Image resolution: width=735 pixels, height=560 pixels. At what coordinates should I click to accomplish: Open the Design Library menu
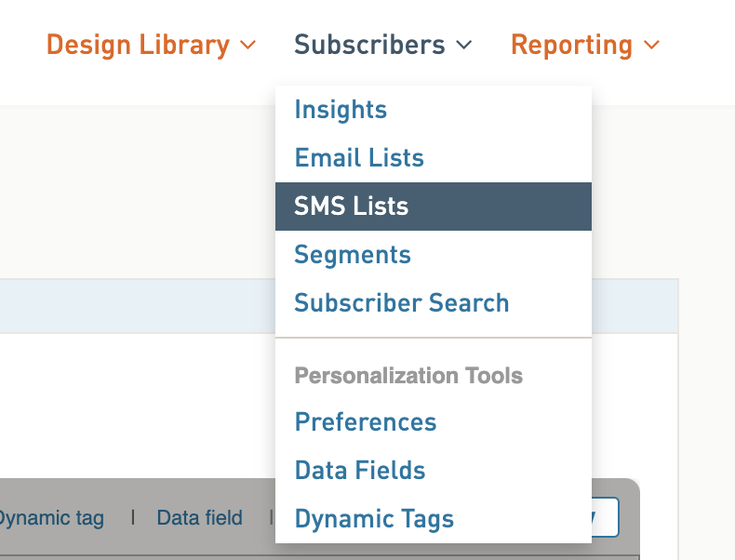(x=151, y=45)
